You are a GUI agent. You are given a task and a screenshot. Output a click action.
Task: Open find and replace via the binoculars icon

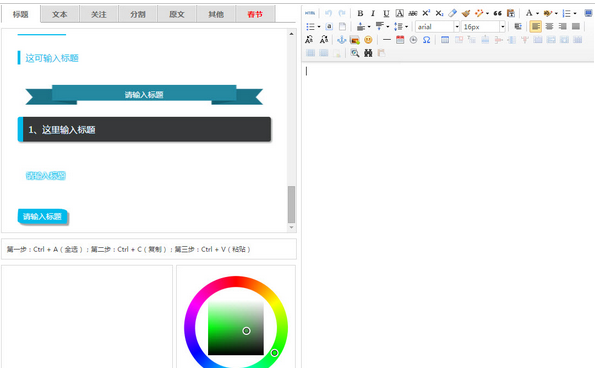pos(368,53)
